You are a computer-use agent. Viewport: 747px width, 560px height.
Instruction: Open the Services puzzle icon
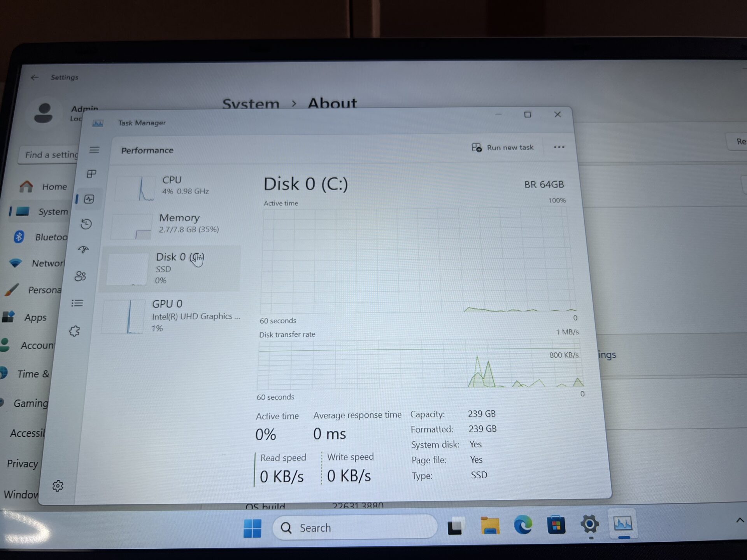75,331
